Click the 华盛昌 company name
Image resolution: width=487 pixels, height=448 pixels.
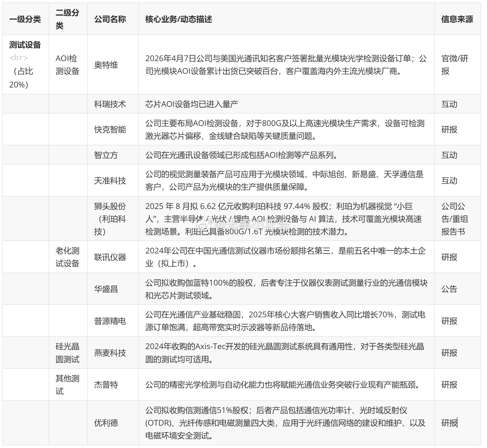(x=106, y=289)
